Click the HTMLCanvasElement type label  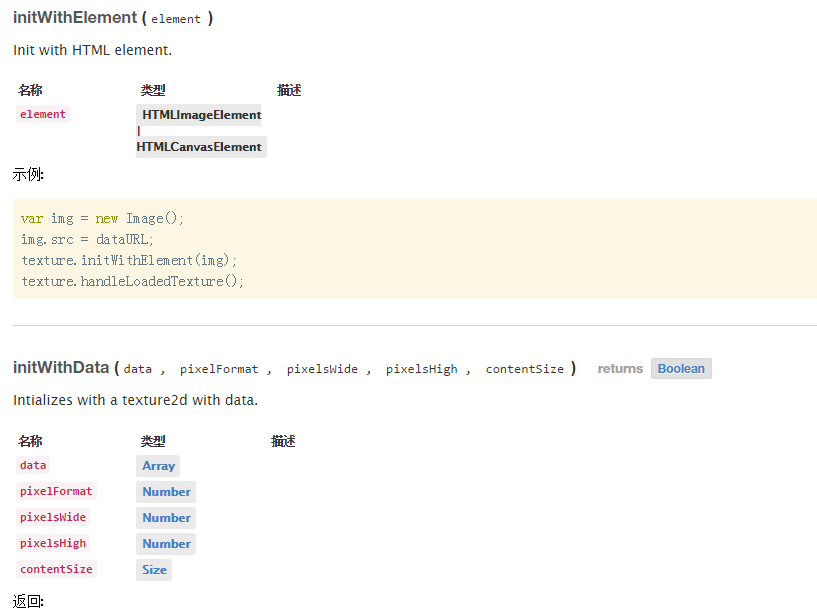199,147
